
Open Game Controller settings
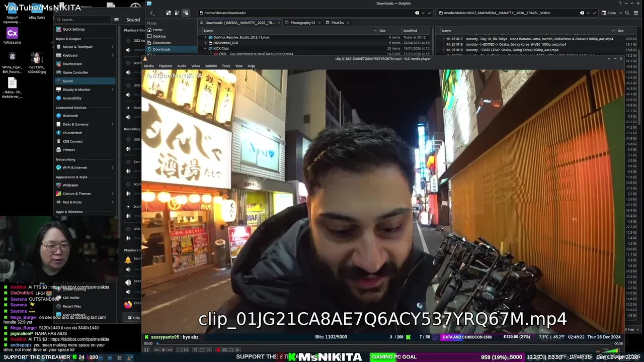coord(85,72)
